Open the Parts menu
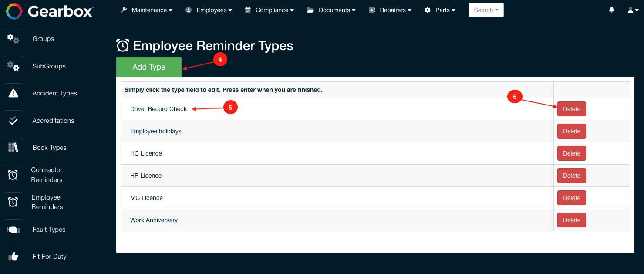Image resolution: width=644 pixels, height=274 pixels. (440, 10)
